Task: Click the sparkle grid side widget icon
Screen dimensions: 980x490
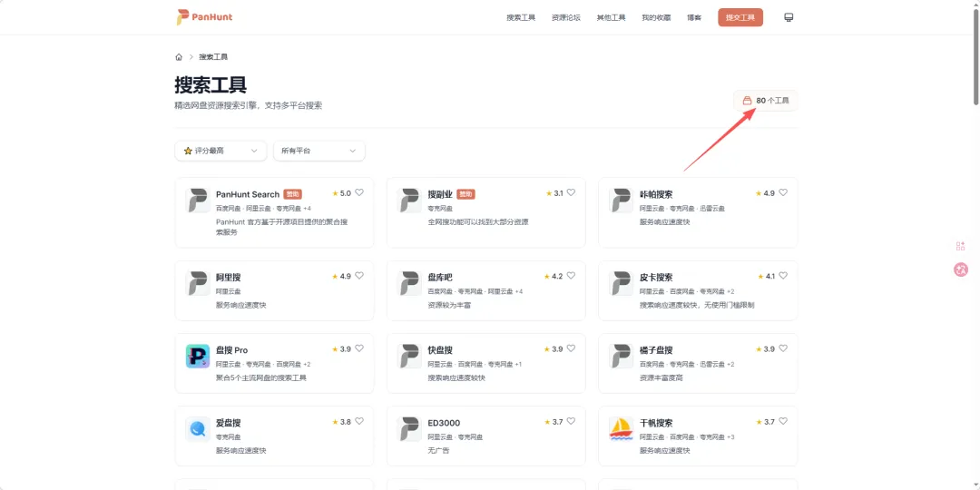Action: pyautogui.click(x=961, y=246)
